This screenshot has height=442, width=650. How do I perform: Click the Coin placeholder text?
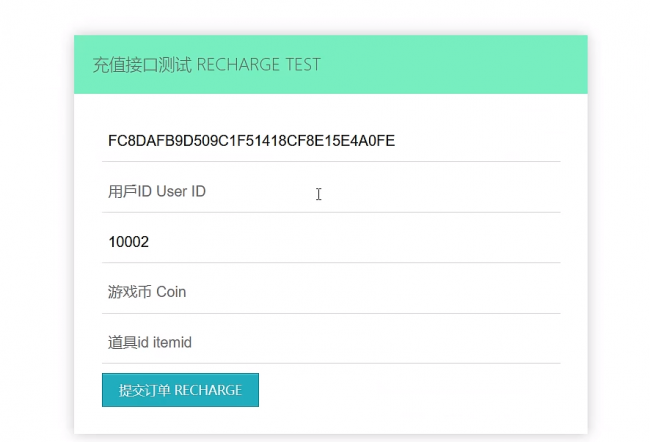click(x=171, y=292)
